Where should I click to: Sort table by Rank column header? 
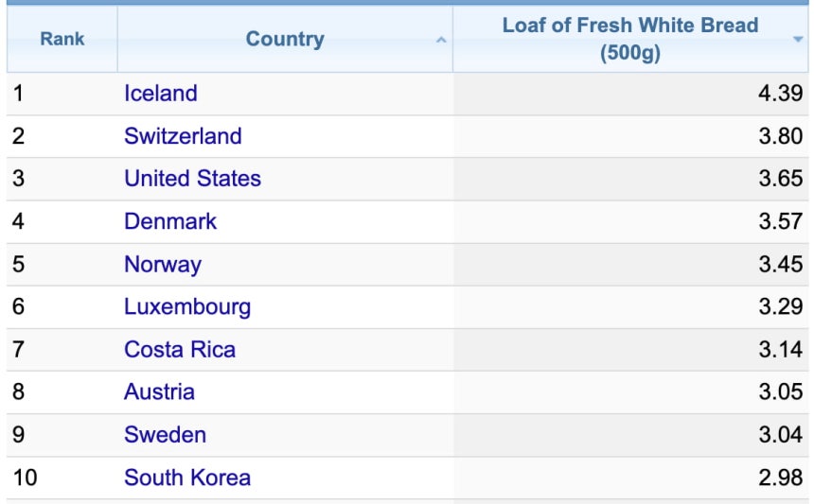(x=62, y=39)
